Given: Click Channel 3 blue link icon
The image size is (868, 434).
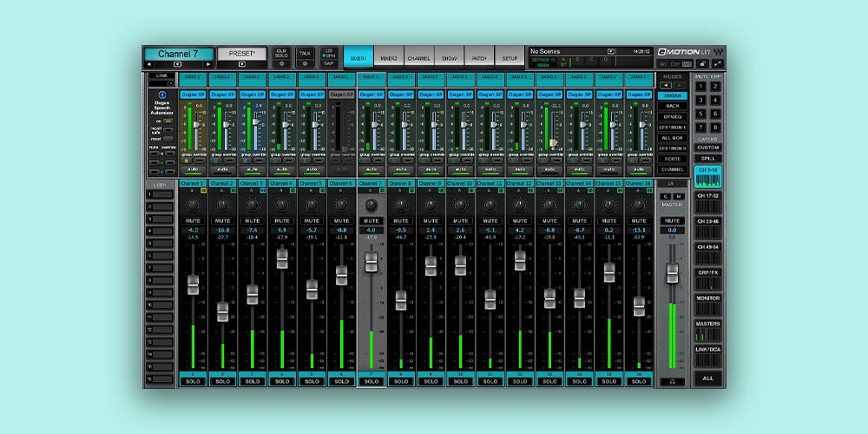Looking at the screenshot, I should 263,190.
